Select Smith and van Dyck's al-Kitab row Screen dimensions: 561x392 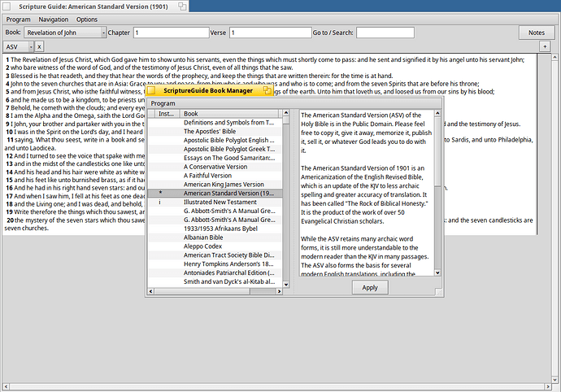(x=215, y=281)
